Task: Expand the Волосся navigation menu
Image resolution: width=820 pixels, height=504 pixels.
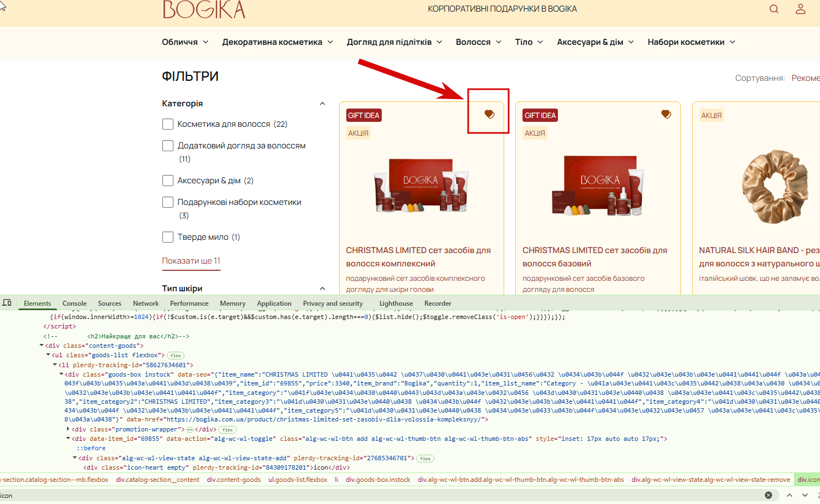Action: [479, 42]
